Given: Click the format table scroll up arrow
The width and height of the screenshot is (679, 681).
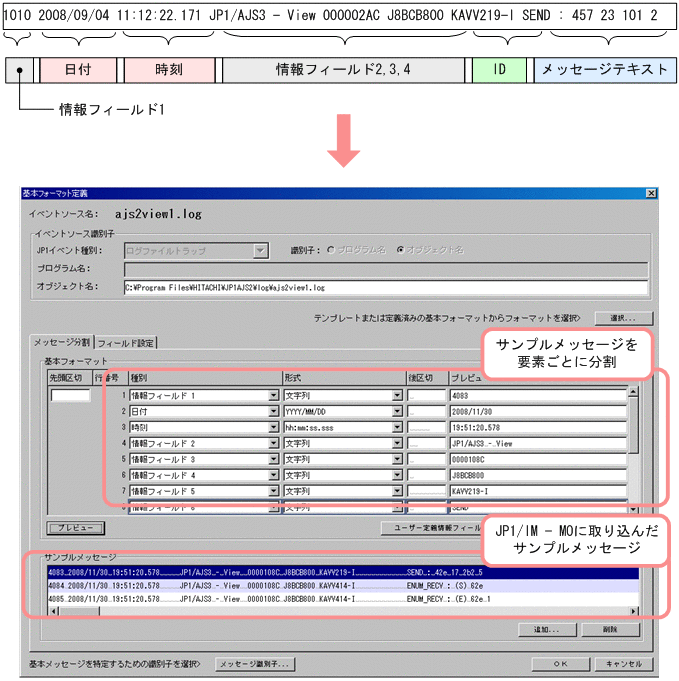Looking at the screenshot, I should coord(633,392).
